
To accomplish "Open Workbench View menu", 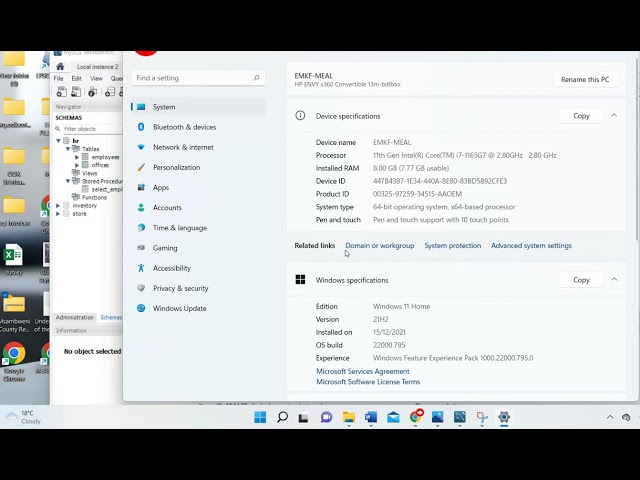I will pyautogui.click(x=96, y=78).
